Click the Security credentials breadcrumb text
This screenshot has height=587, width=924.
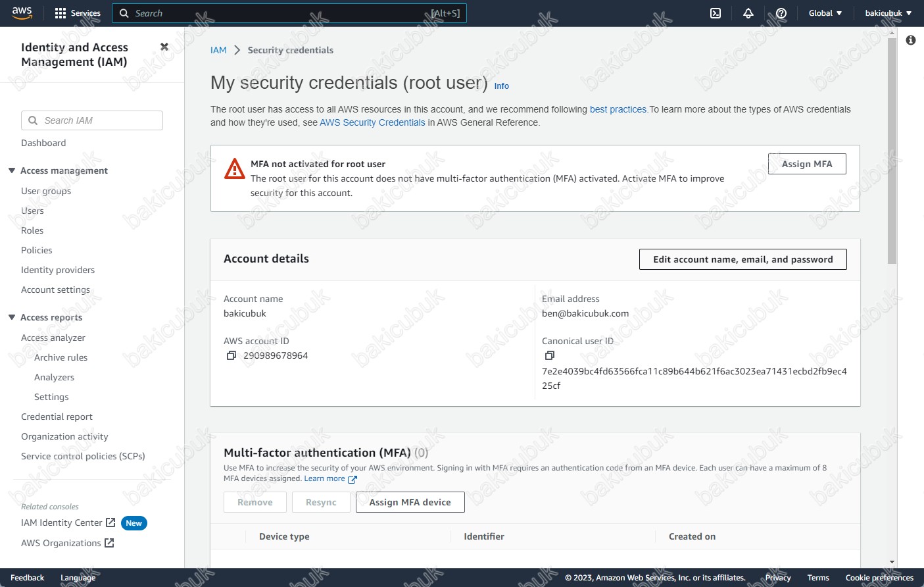291,50
